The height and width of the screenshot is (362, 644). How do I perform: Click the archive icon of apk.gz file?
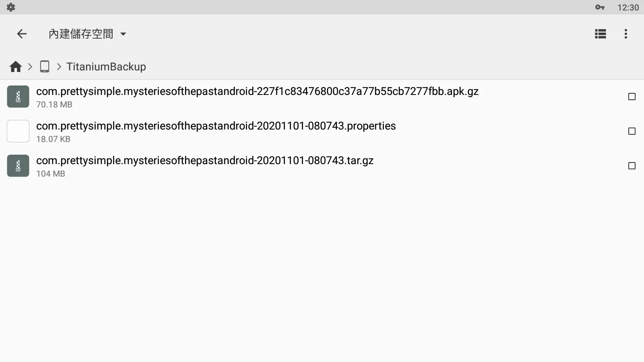(x=18, y=97)
